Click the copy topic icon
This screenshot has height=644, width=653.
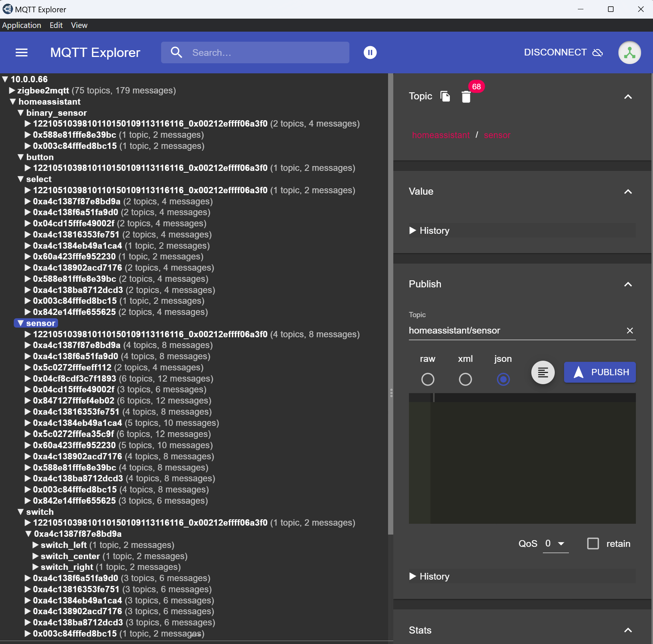[445, 96]
